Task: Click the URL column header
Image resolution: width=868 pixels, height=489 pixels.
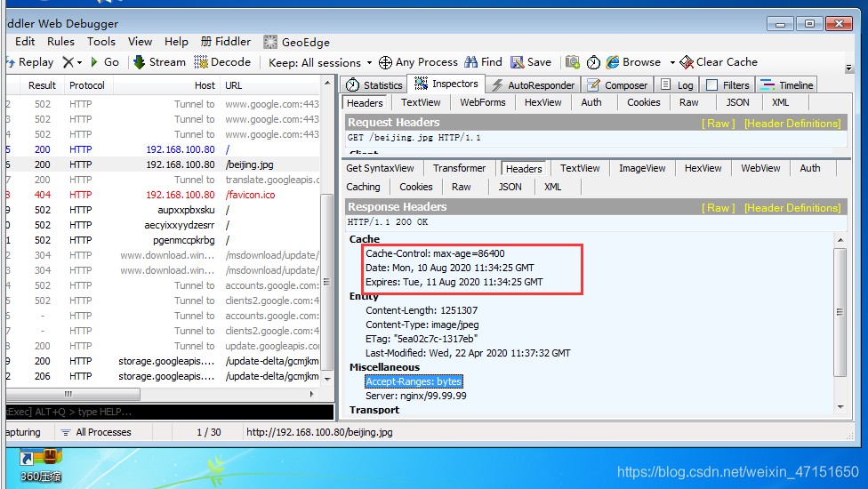Action: coord(270,85)
